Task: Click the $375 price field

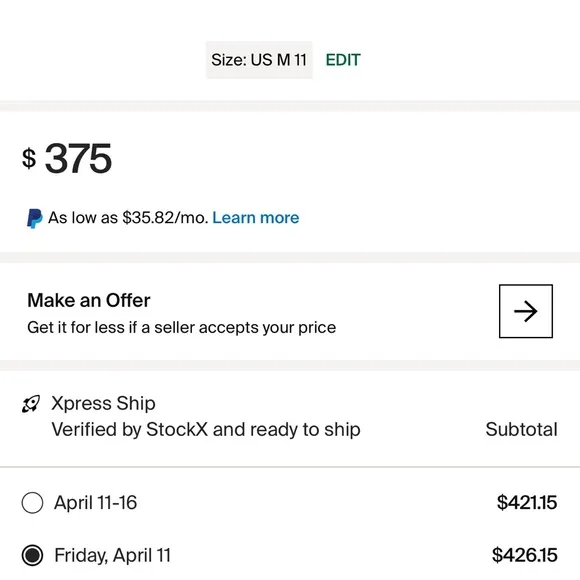Action: pyautogui.click(x=67, y=159)
